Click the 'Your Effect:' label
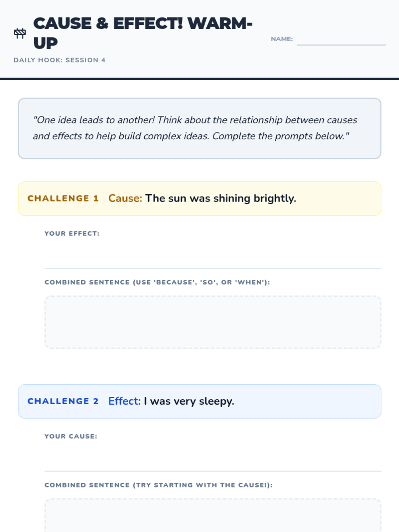 (x=72, y=233)
